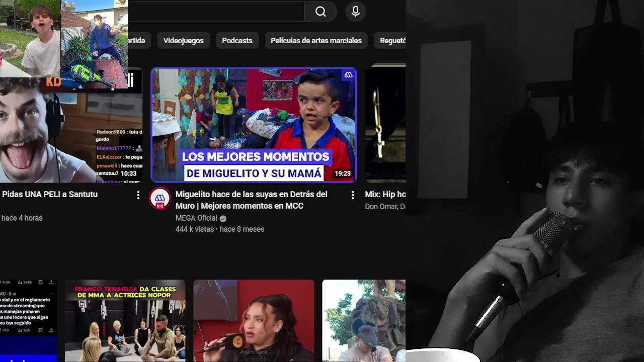Select the Reguetón filter chip
The image size is (644, 362).
tap(390, 41)
